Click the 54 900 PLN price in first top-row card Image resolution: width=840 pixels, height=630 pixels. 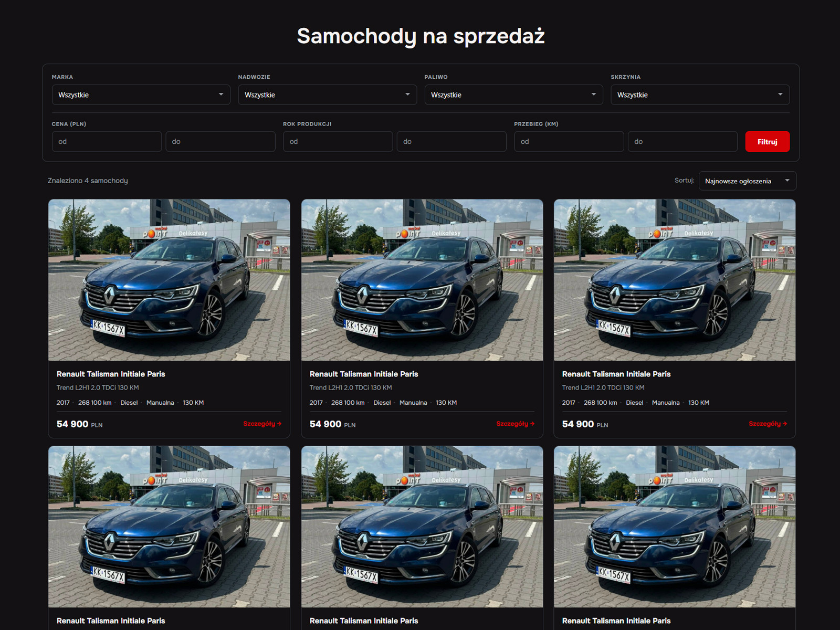[80, 424]
